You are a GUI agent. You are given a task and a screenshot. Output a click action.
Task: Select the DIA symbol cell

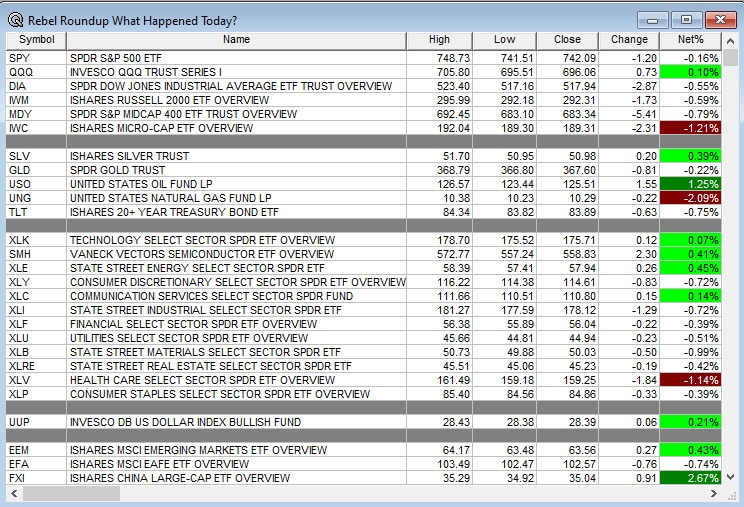36,86
